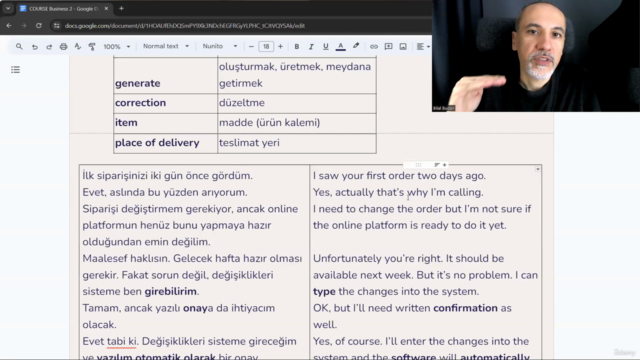Open the Nunito font dropdown
The image size is (640, 360).
click(220, 46)
